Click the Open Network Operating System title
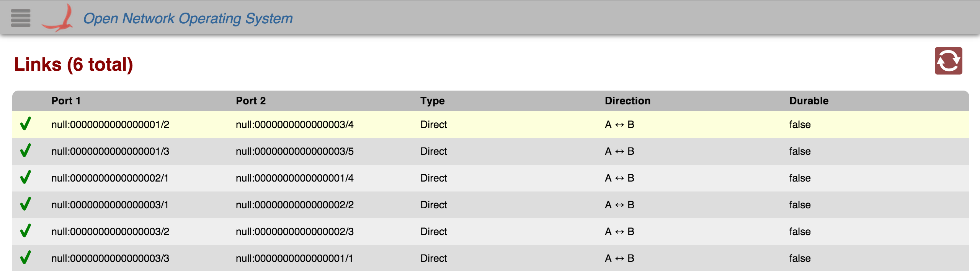This screenshot has width=980, height=271. click(x=188, y=18)
